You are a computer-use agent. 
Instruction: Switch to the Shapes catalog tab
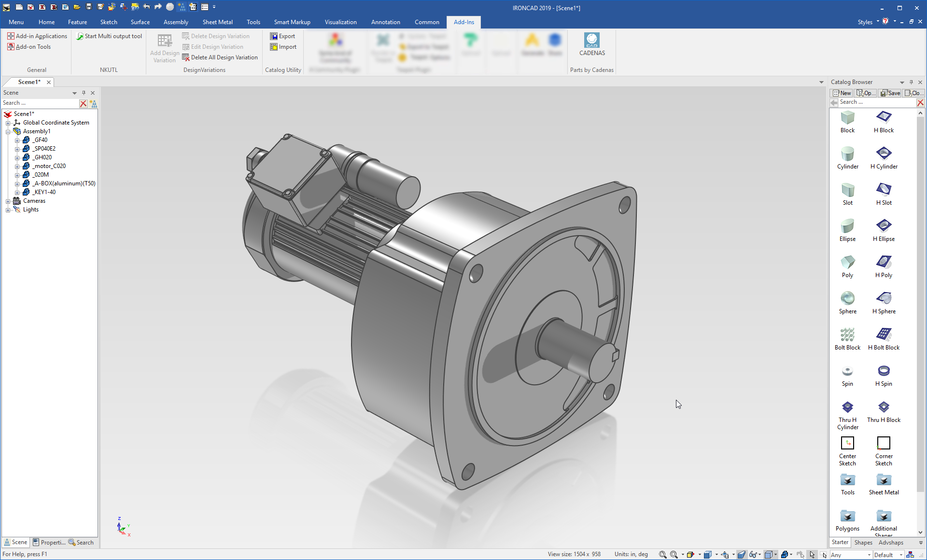863,542
